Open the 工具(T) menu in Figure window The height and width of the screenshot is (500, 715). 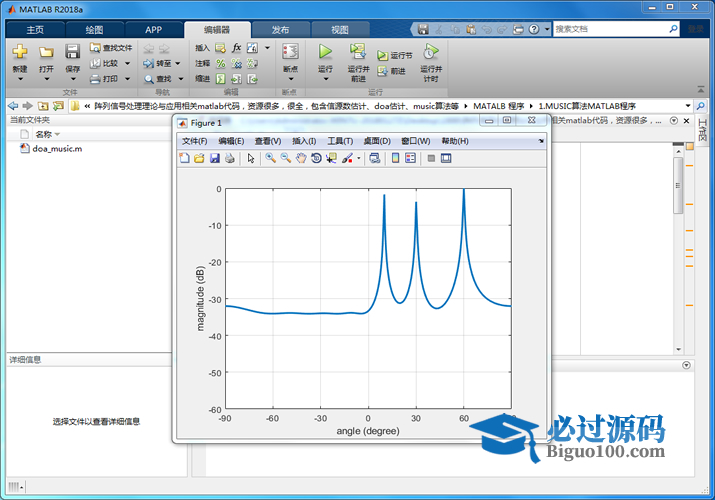(341, 141)
